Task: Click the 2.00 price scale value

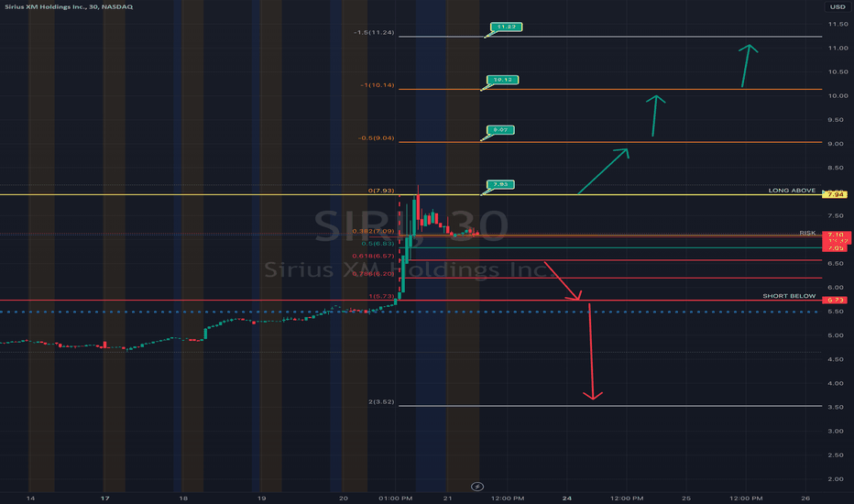Action: [836, 479]
